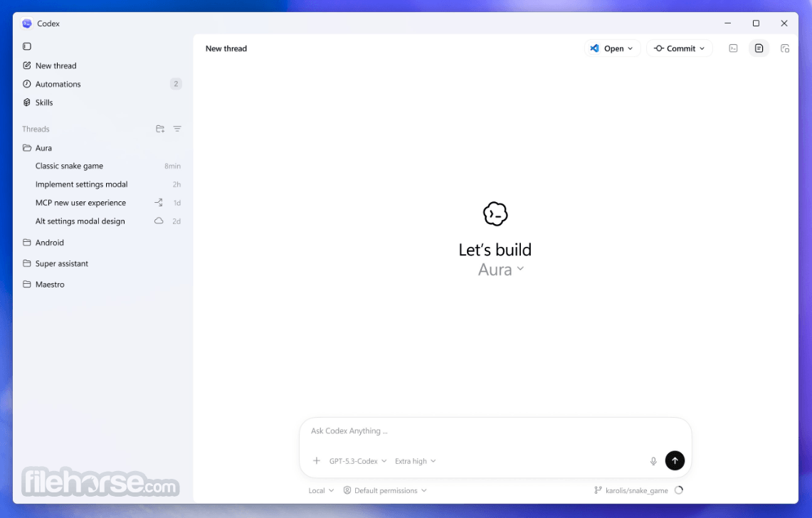The image size is (812, 518).
Task: Open the Default permissions dropdown
Action: (385, 490)
